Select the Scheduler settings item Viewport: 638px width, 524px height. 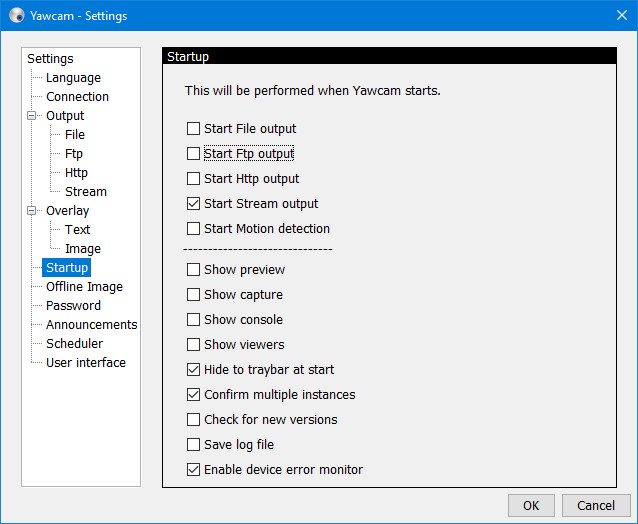click(x=74, y=344)
